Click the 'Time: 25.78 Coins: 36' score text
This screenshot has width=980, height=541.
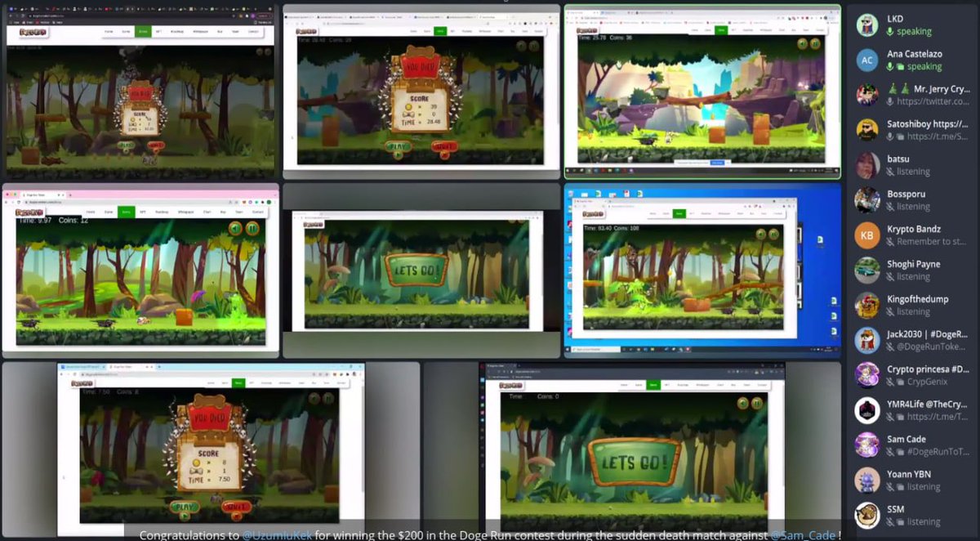[605, 38]
